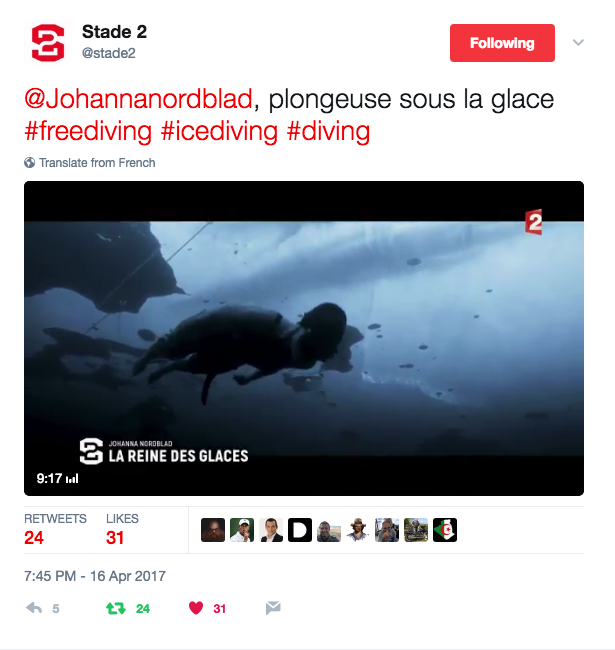The image size is (615, 650).
Task: Open direct message envelope icon
Action: point(273,608)
